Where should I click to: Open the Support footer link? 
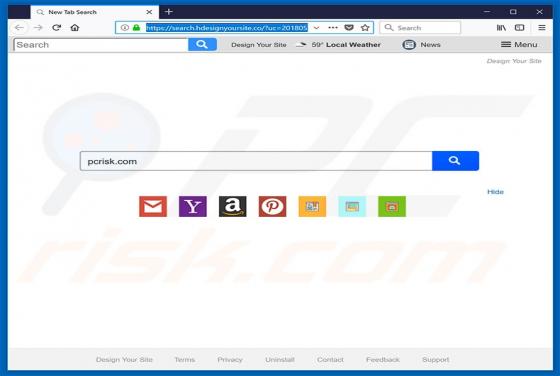(436, 360)
